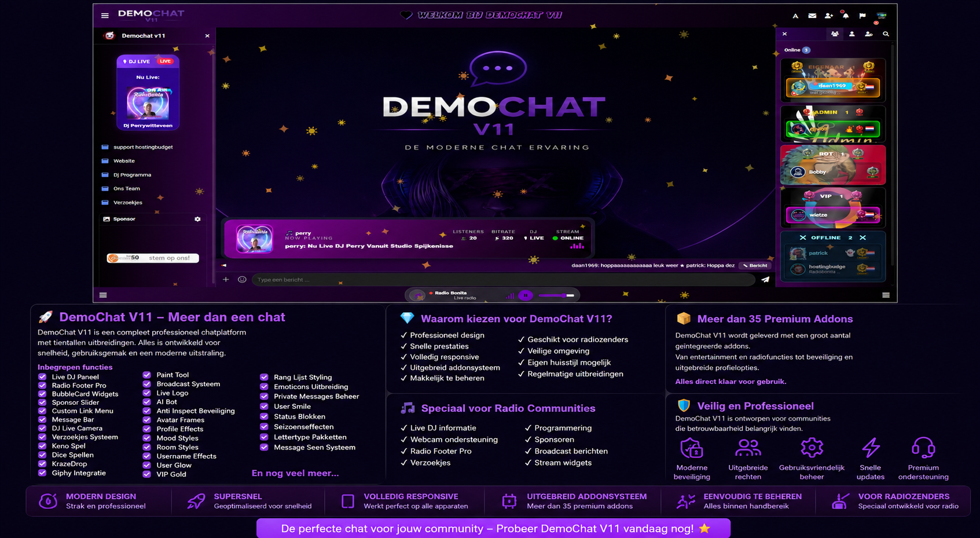Screen dimensions: 980x538
Task: Close the Demochat v11 left panel
Action: (207, 36)
